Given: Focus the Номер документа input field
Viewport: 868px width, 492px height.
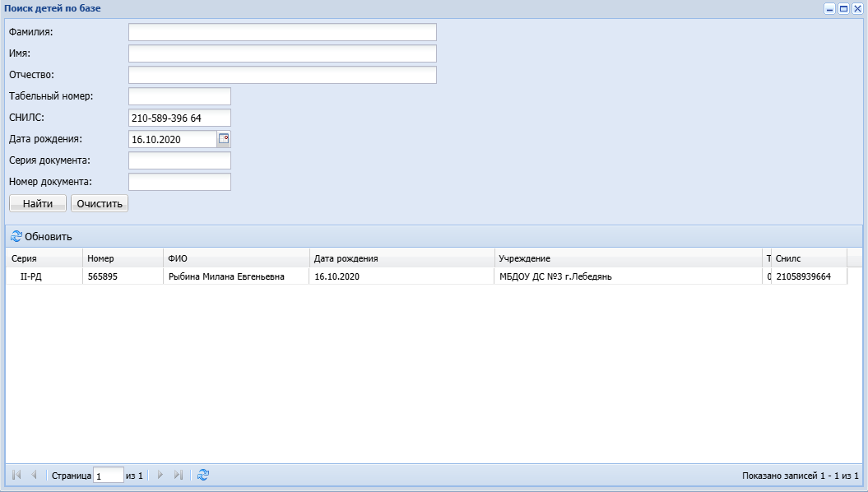Looking at the screenshot, I should pyautogui.click(x=179, y=182).
